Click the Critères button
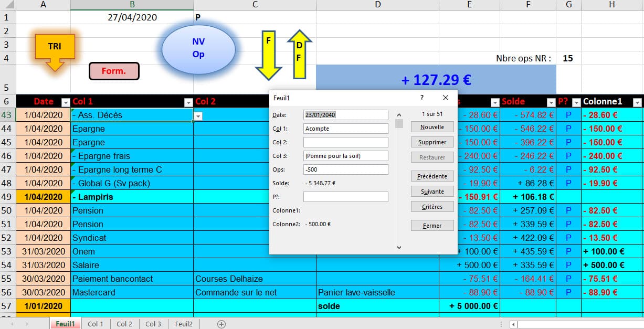644x329 pixels. (x=432, y=207)
